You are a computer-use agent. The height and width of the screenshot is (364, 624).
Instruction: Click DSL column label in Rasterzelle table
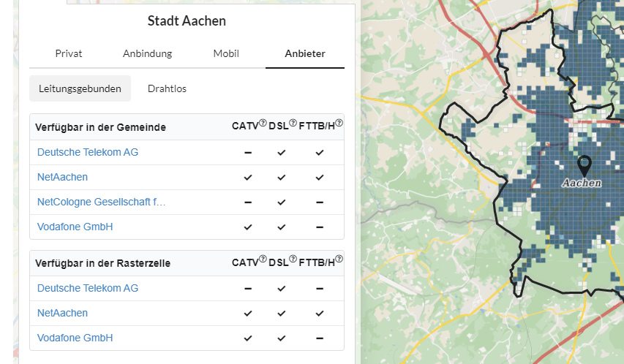coord(279,262)
